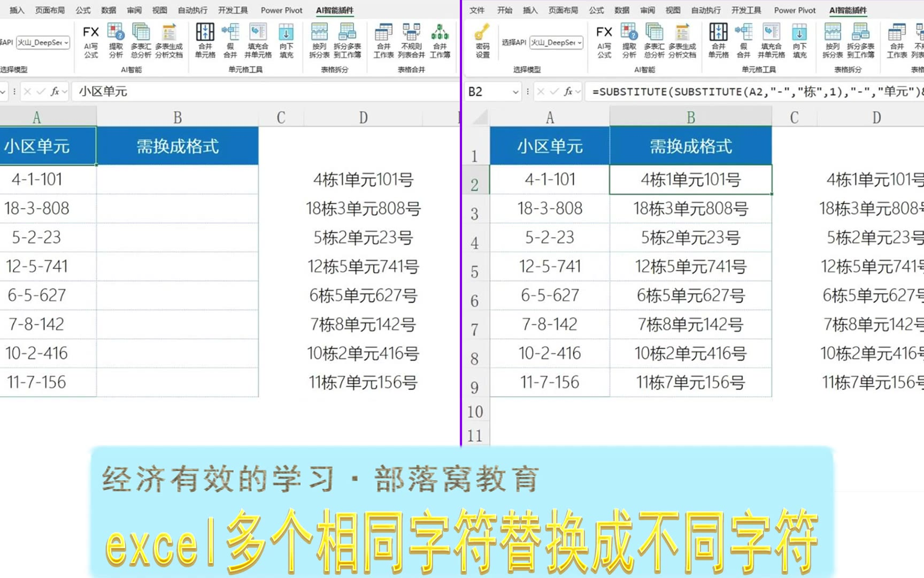Open 提取分析 tool in right window
Viewport: 924px width, 578px height.
[629, 41]
